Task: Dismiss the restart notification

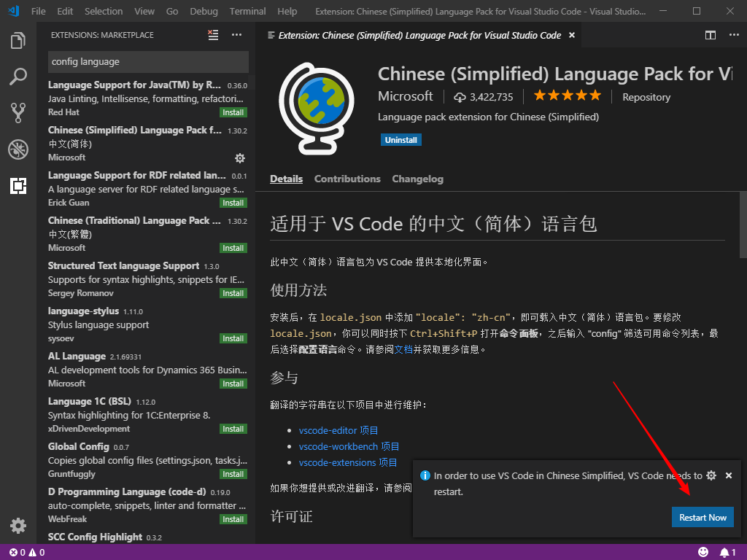Action: [x=729, y=475]
